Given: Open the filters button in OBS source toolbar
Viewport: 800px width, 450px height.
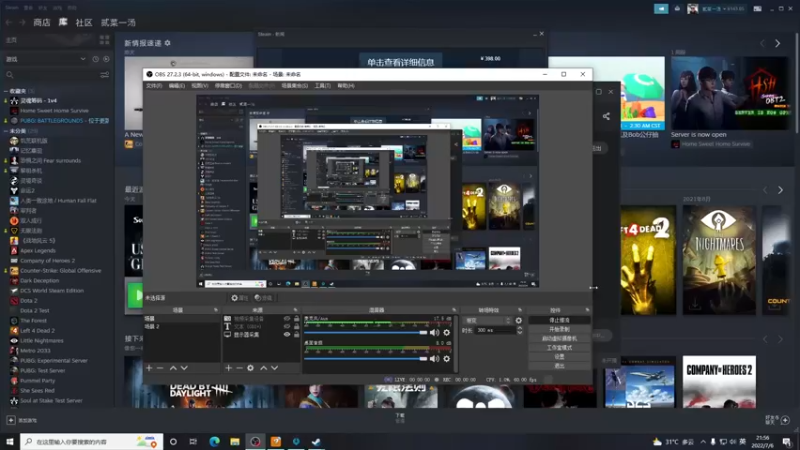Looking at the screenshot, I should pyautogui.click(x=263, y=298).
